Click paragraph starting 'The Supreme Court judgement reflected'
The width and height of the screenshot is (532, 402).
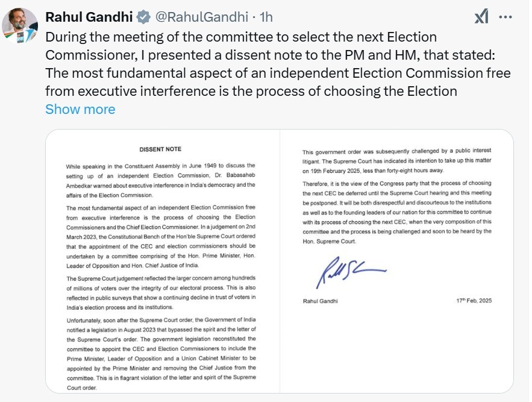pyautogui.click(x=161, y=293)
